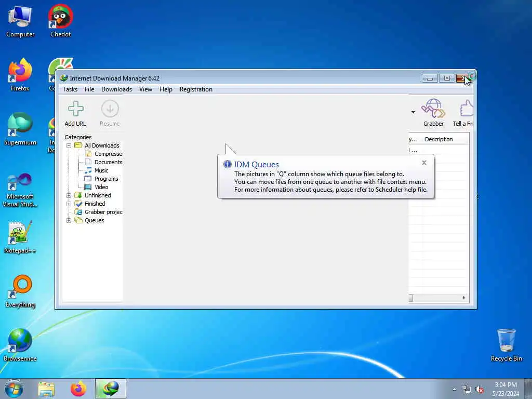Viewport: 532px width, 399px height.
Task: Collapse the All Downloads tree node
Action: click(x=69, y=145)
